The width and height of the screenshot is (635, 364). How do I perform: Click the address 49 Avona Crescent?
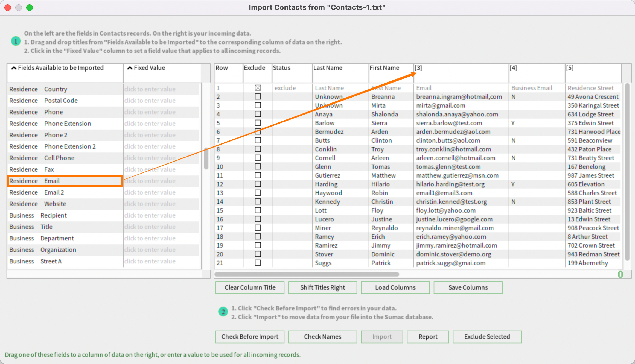593,97
